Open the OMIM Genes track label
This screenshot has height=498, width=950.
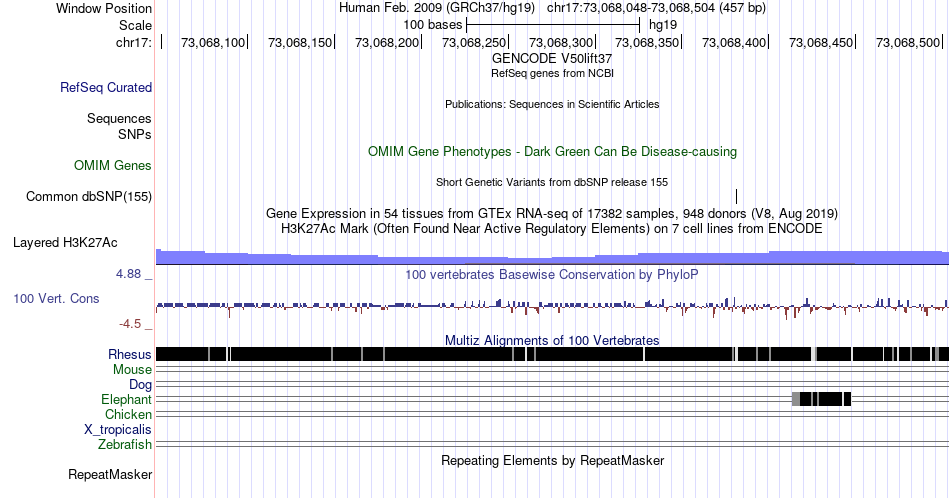coord(112,165)
